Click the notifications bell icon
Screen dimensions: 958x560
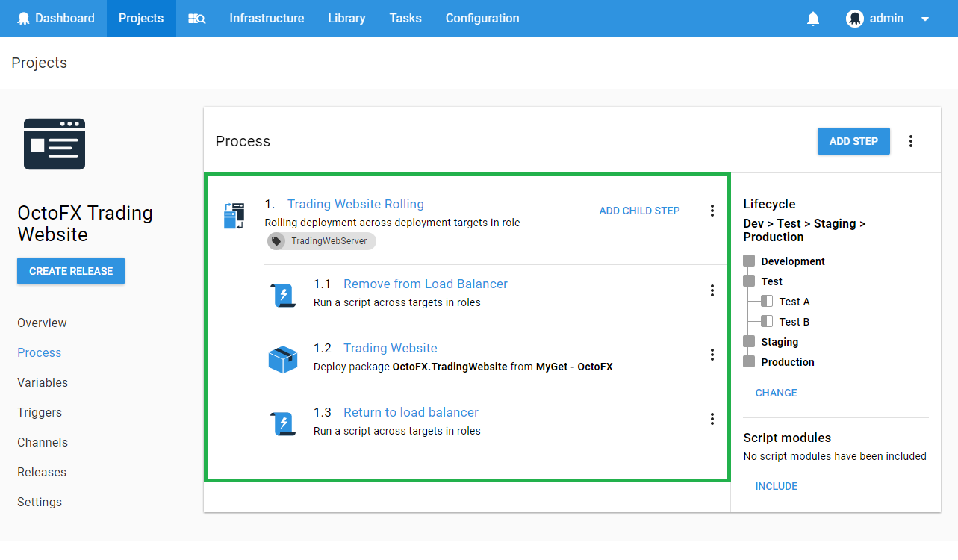[813, 19]
